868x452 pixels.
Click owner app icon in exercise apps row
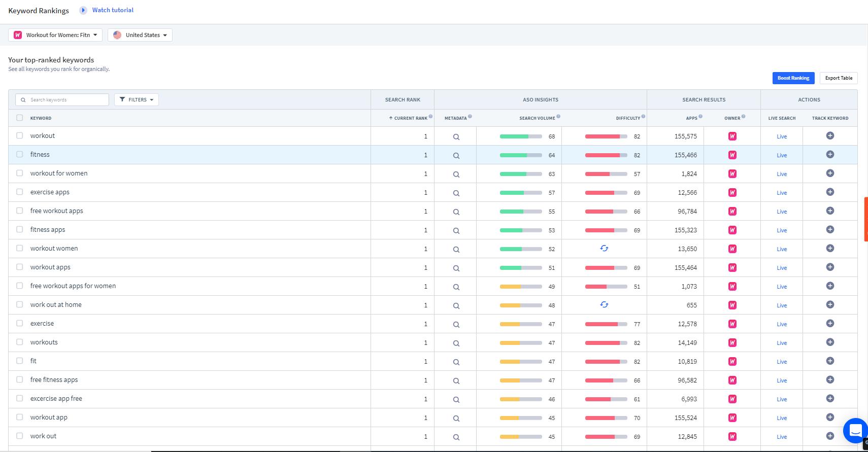pyautogui.click(x=732, y=193)
